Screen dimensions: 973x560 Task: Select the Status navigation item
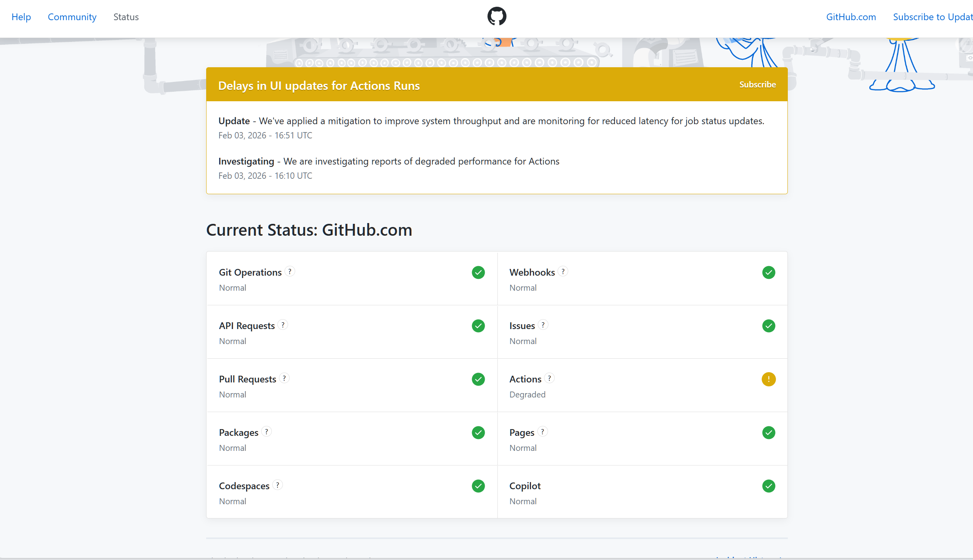(126, 17)
